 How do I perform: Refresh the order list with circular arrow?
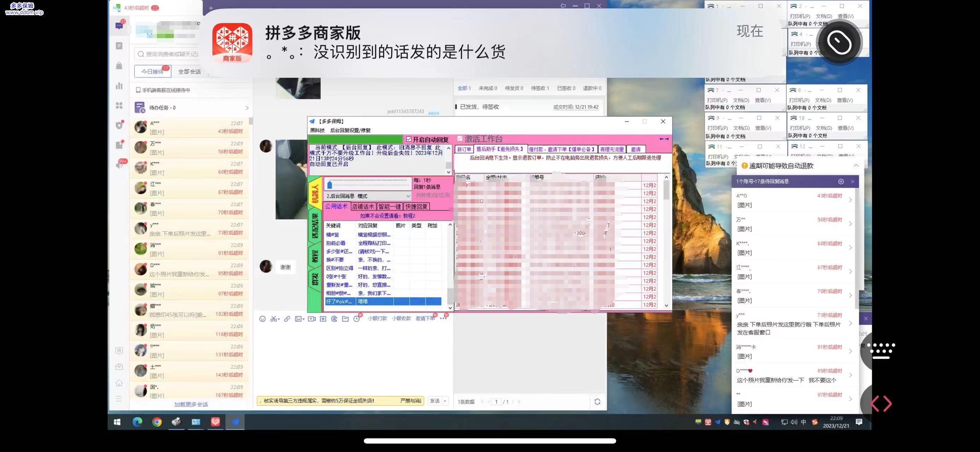coord(597,402)
